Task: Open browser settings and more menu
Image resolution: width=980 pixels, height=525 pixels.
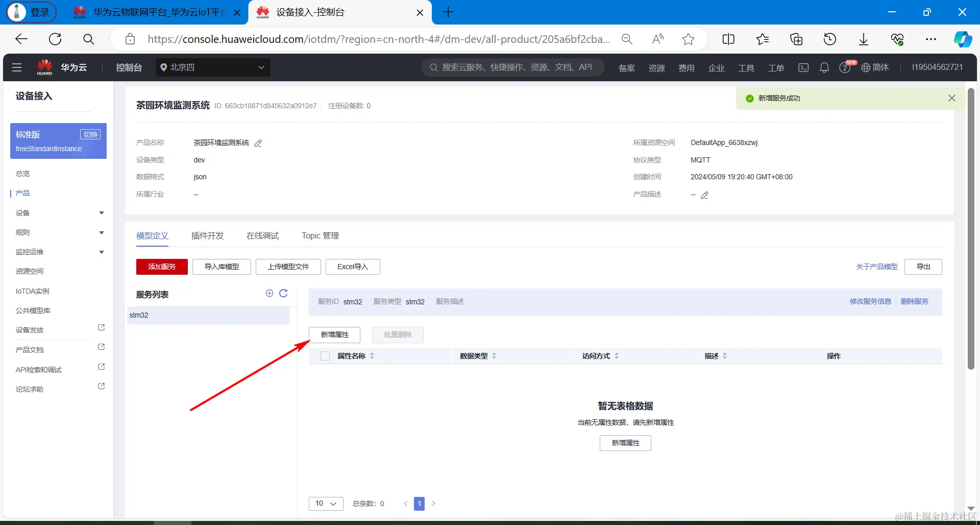Action: [931, 39]
